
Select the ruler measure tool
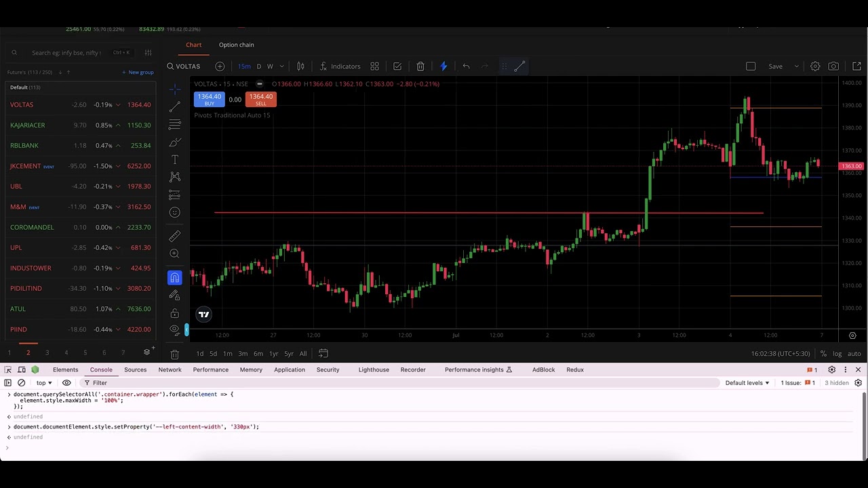pos(175,236)
